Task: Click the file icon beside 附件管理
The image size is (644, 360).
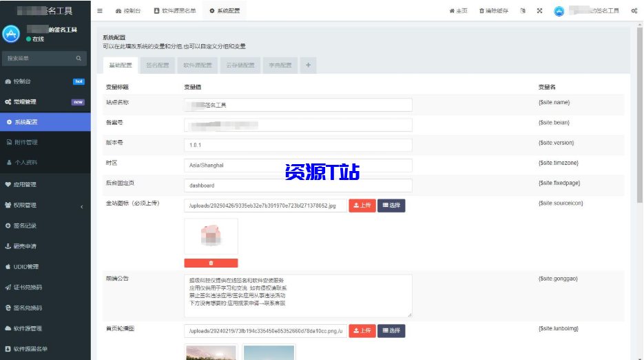Action: pos(9,142)
